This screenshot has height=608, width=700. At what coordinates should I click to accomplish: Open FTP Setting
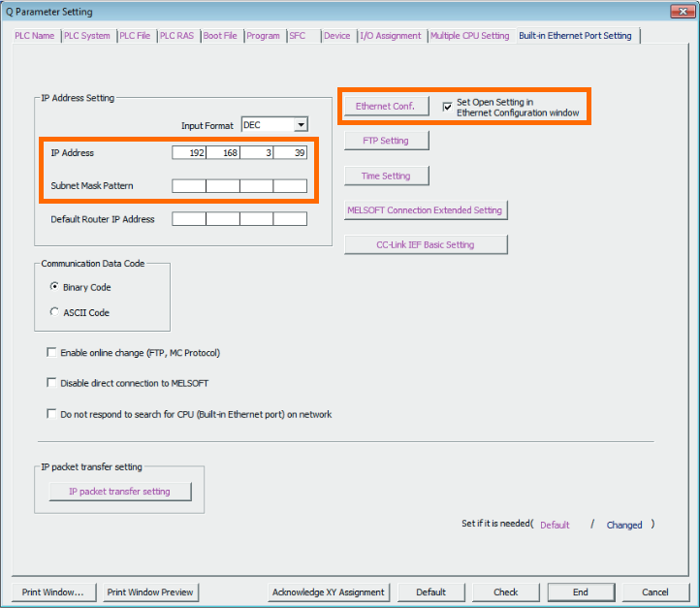coord(386,141)
